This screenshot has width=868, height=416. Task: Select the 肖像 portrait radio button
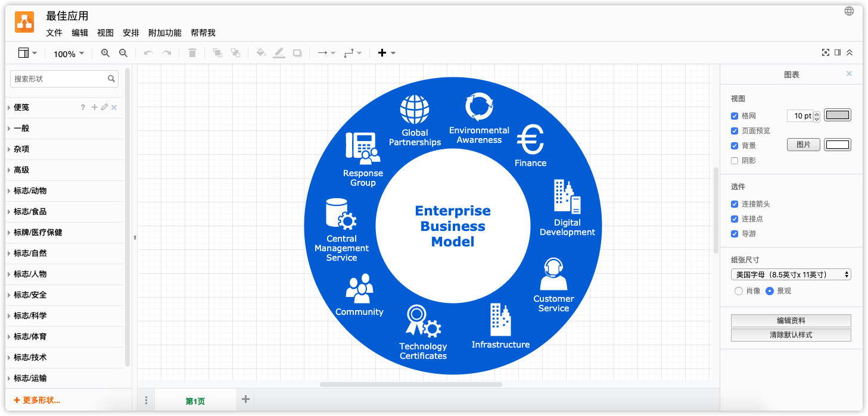739,291
